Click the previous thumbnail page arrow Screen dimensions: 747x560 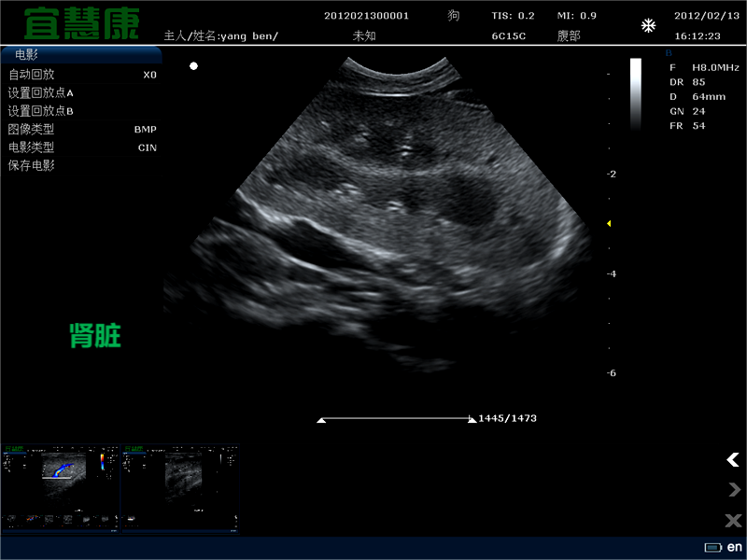(733, 459)
